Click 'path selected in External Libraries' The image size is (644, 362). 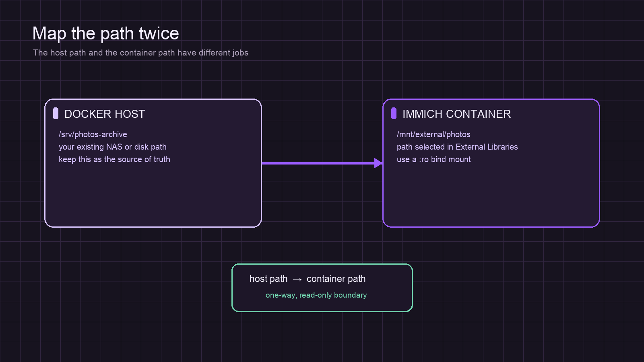coord(457,147)
